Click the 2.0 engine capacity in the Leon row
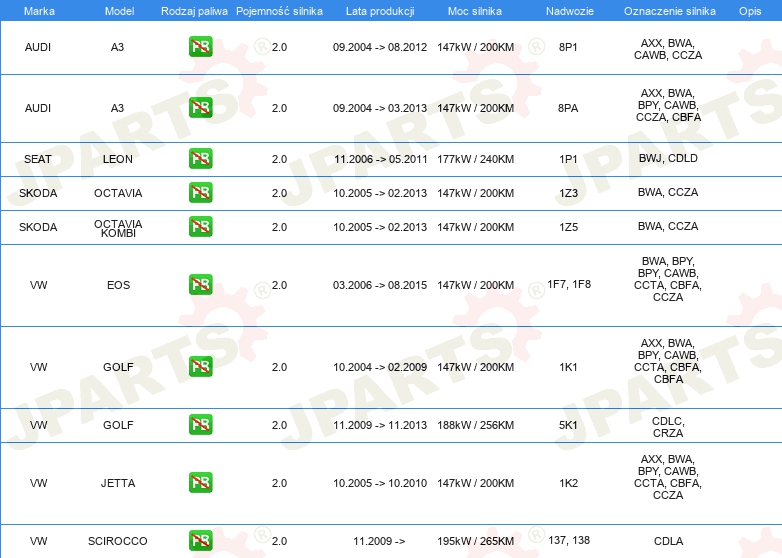This screenshot has width=782, height=558. tap(279, 159)
